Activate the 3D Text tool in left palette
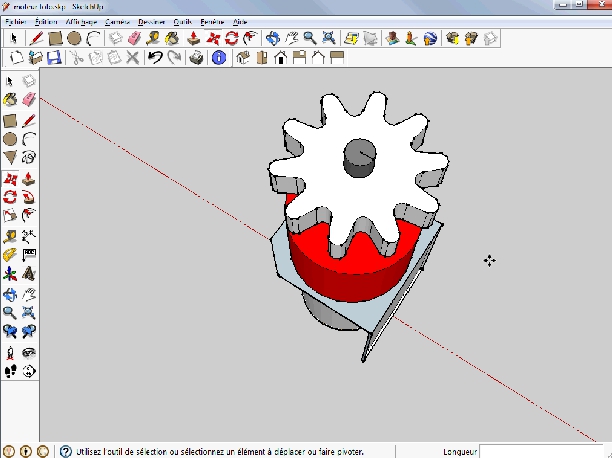This screenshot has width=612, height=458. pos(29,274)
